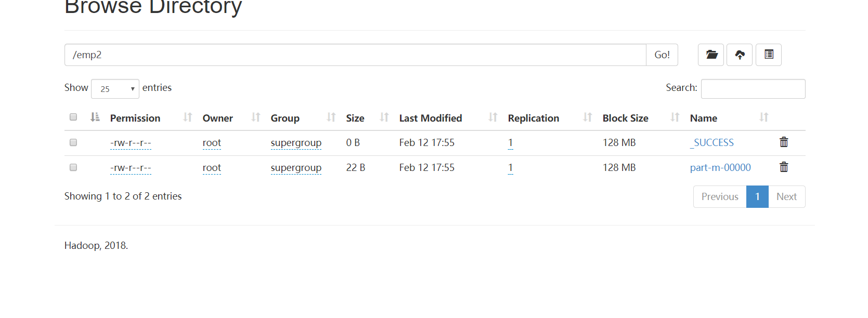Sort by Name column arrows
This screenshot has width=868, height=318.
[x=764, y=117]
